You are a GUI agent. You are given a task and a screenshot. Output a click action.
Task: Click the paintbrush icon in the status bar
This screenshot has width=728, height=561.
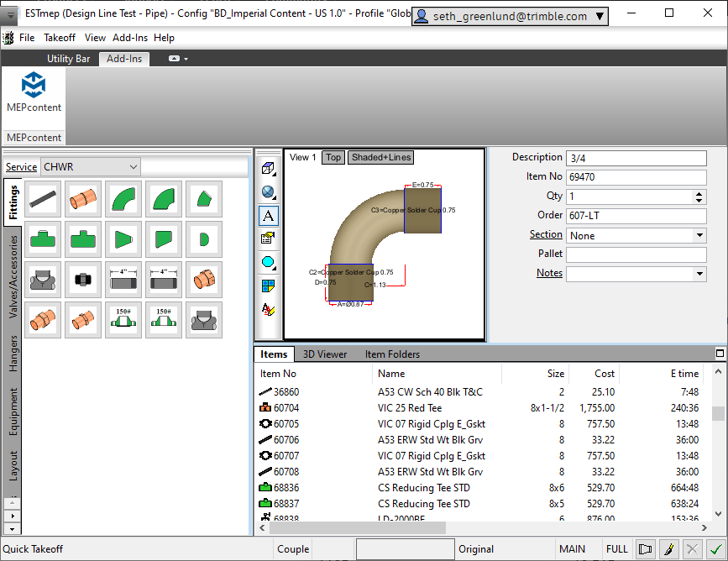point(668,549)
